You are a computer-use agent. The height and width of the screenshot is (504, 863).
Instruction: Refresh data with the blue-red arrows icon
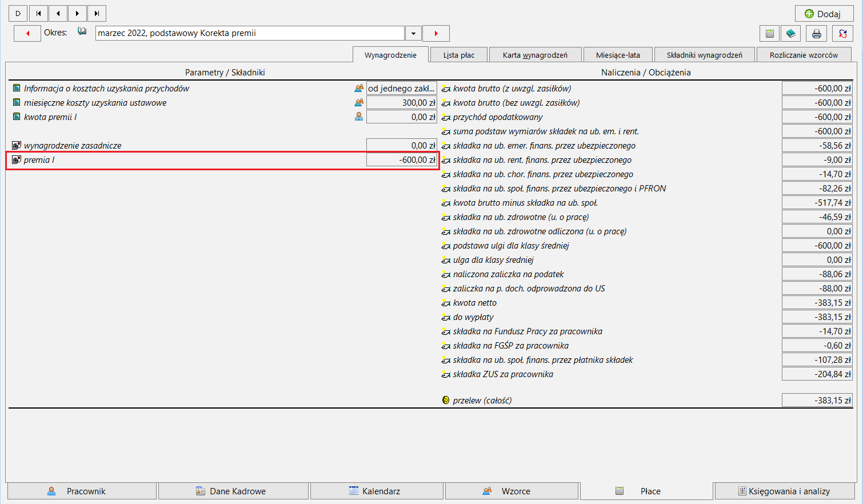pos(843,34)
